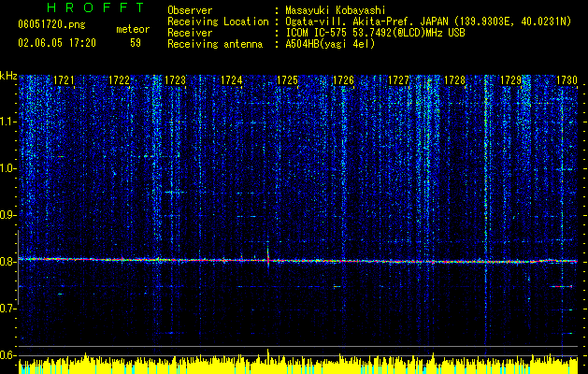Select the file name 06051720.png
The height and width of the screenshot is (374, 588).
point(51,25)
